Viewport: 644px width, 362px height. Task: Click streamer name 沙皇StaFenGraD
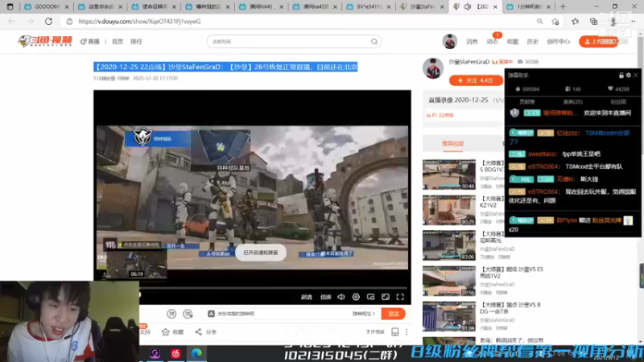click(469, 62)
